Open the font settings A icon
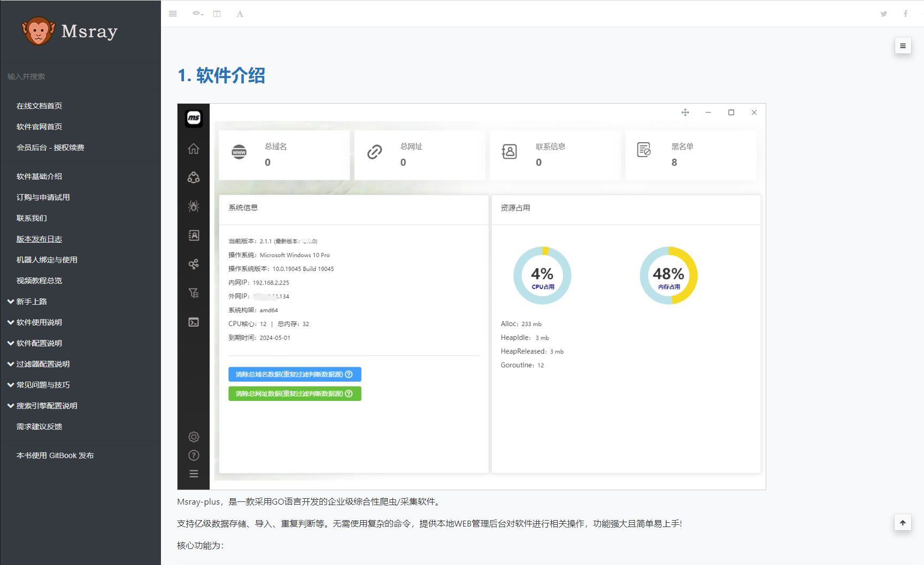Screen dimensions: 924x565 coord(240,14)
